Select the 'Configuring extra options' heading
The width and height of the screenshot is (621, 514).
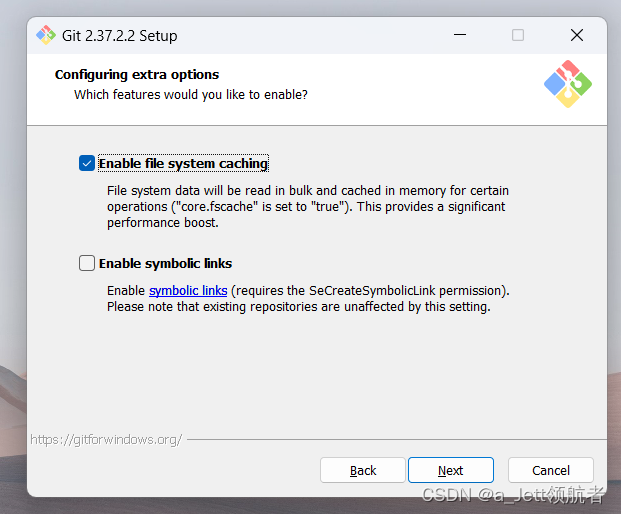click(137, 75)
